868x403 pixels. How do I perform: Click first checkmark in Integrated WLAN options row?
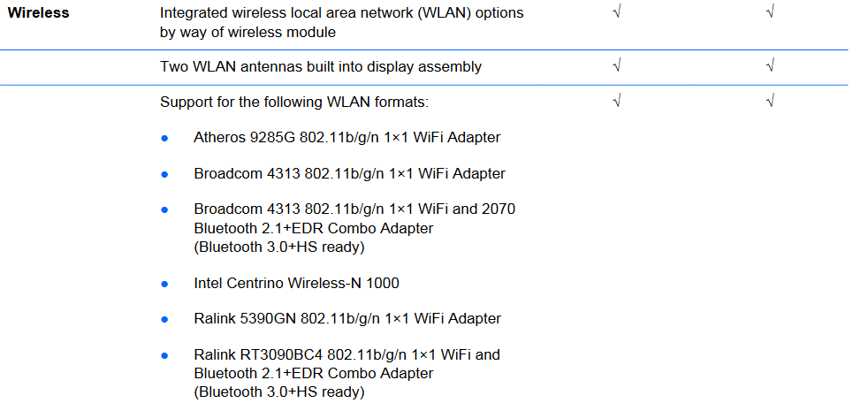(617, 13)
